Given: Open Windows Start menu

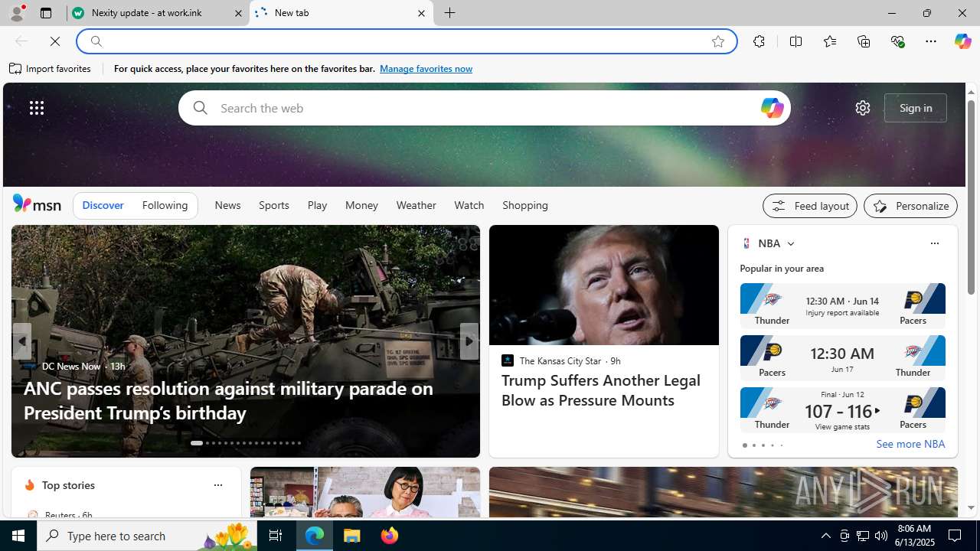Looking at the screenshot, I should 18,536.
